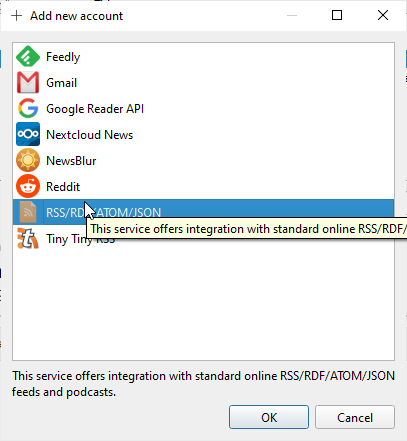Screen dimensions: 407x441
Task: Click the plus icon in title bar
Action: (16, 16)
